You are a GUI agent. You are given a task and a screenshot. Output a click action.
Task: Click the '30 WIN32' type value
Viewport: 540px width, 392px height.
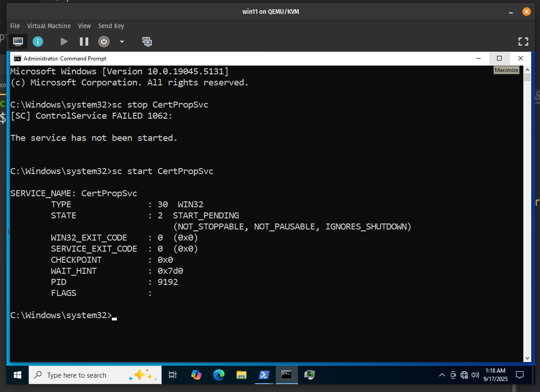click(x=181, y=205)
